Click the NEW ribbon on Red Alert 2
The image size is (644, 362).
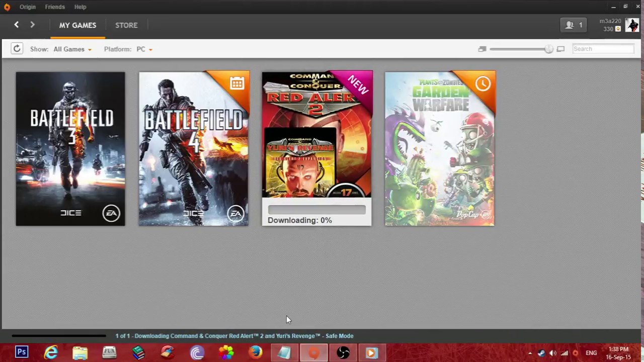click(x=358, y=84)
